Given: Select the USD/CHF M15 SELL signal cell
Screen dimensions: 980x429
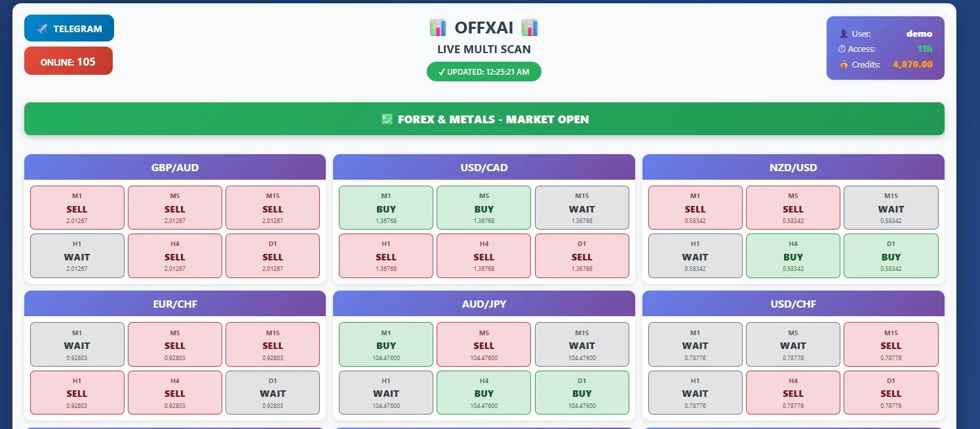Looking at the screenshot, I should click(891, 344).
